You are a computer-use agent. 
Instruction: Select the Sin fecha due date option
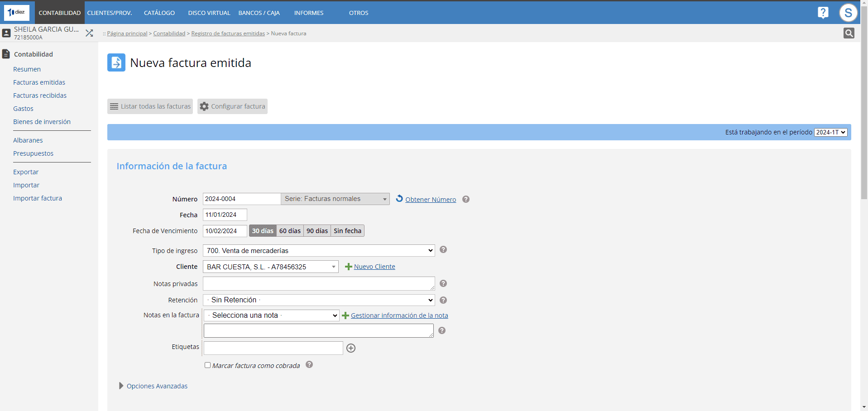(x=347, y=231)
